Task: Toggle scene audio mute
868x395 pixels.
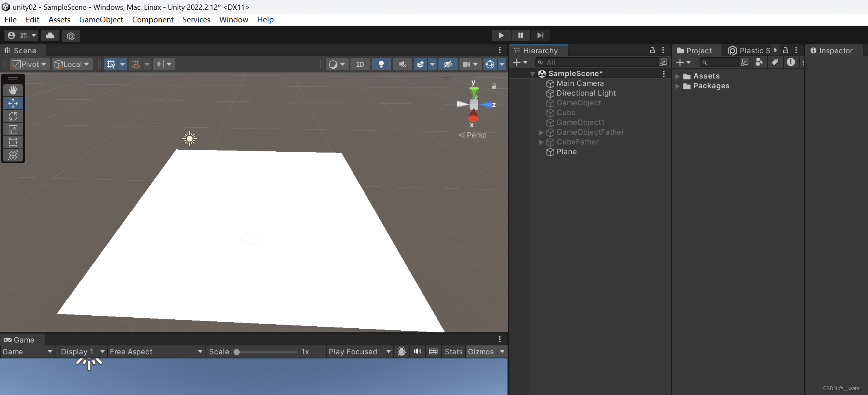Action: click(402, 64)
